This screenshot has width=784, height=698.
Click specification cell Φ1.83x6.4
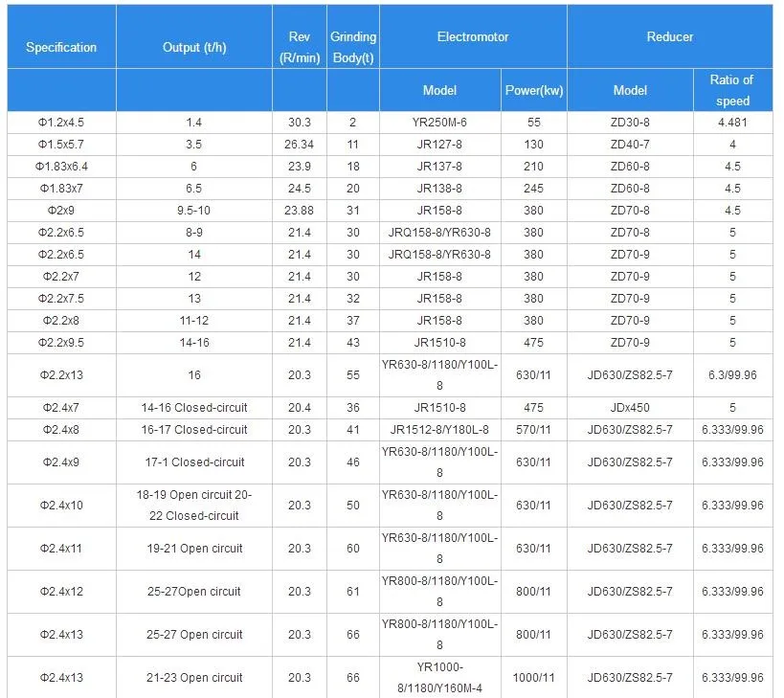tap(61, 167)
